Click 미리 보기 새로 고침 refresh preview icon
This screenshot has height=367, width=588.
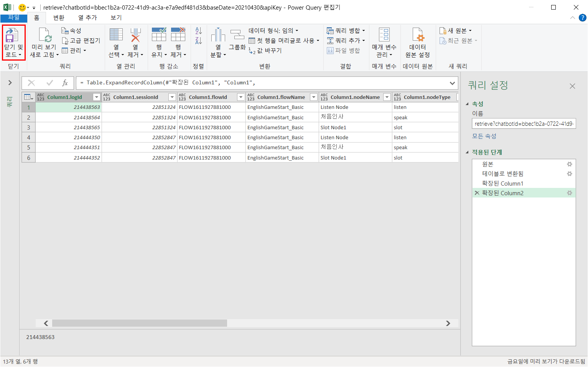45,35
